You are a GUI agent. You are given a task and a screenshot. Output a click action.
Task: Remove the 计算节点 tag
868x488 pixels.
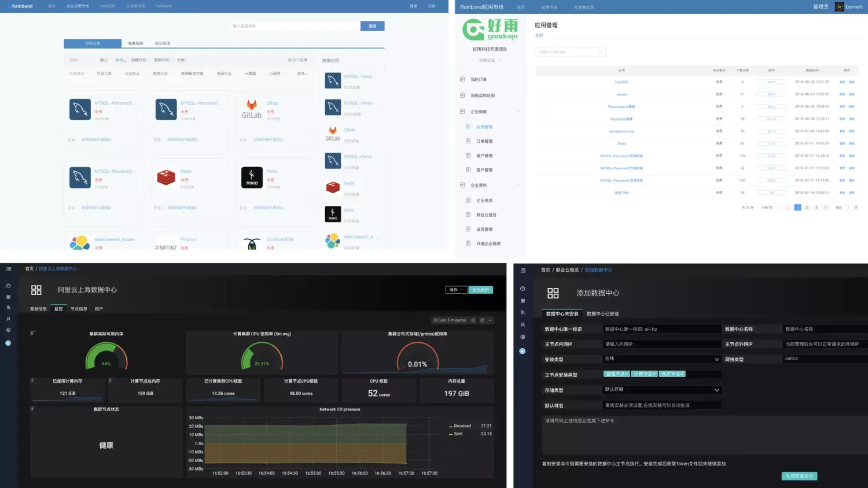click(x=654, y=374)
